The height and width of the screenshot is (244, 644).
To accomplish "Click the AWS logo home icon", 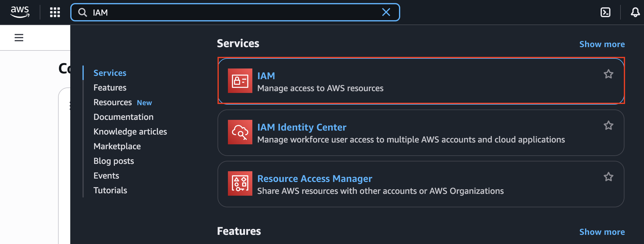I will 20,12.
